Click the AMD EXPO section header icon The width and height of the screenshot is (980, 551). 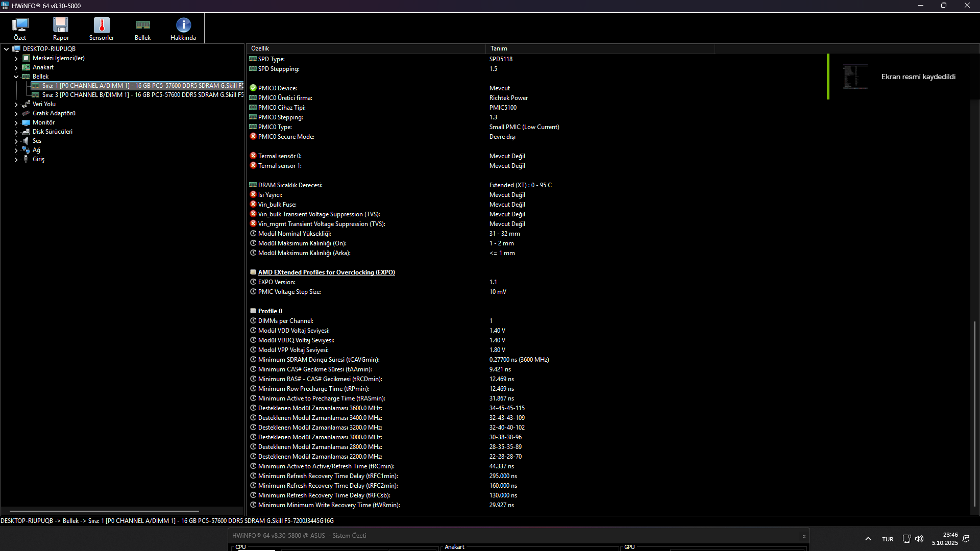click(x=253, y=272)
